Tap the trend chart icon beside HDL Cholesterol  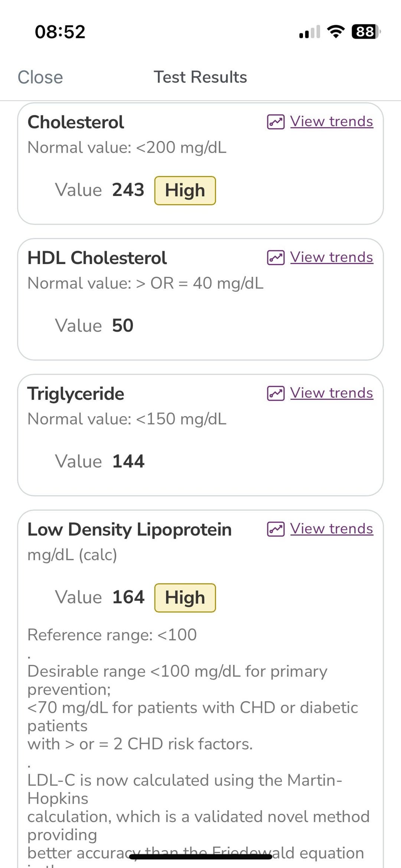pyautogui.click(x=276, y=257)
